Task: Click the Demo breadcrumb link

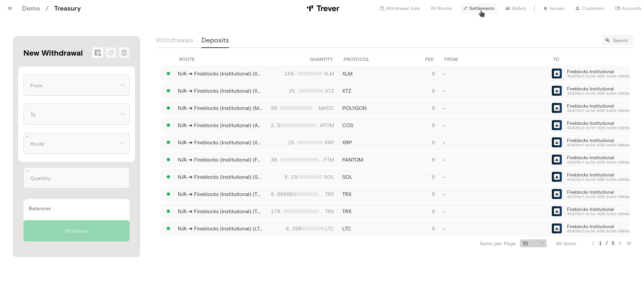Action: click(x=31, y=9)
